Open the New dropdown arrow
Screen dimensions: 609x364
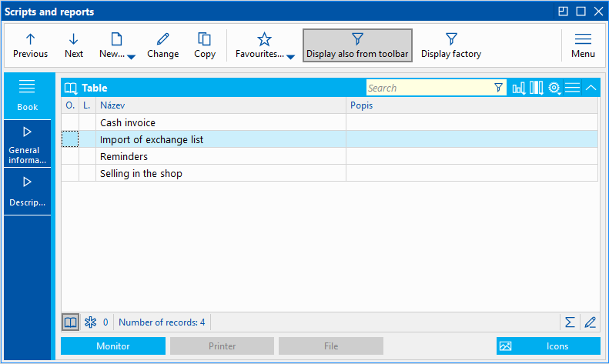132,57
